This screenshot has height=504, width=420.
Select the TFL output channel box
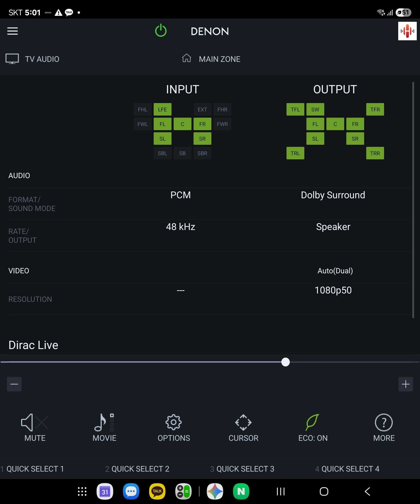[x=295, y=110]
